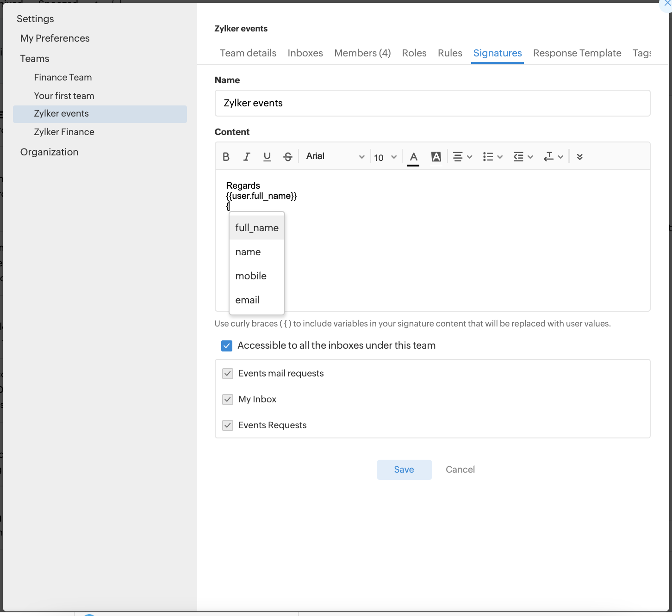
Task: Toggle the Events mail requests checkbox
Action: (228, 374)
